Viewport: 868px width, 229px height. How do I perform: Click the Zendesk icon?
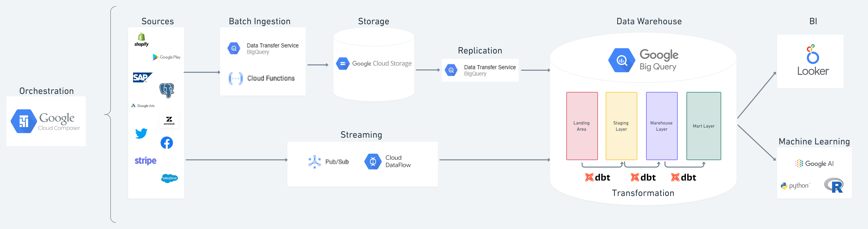pyautogui.click(x=169, y=121)
